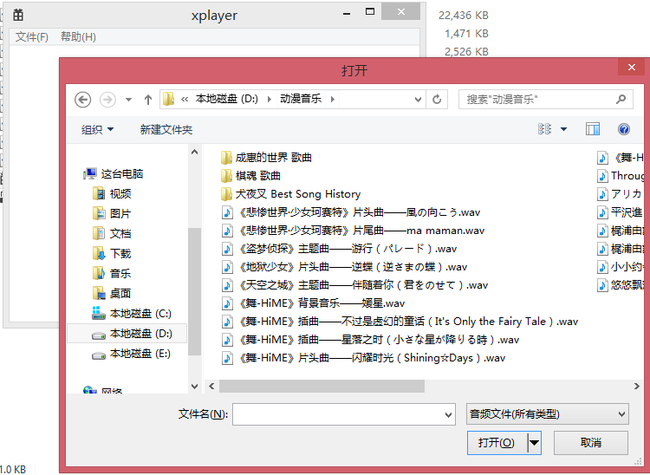Expand the 文件名 combo dropdown arrow
The width and height of the screenshot is (650, 475).
coord(448,415)
